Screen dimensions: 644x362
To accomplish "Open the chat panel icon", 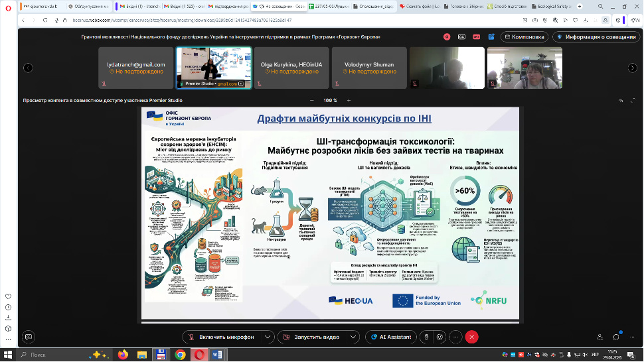I will pyautogui.click(x=616, y=337).
